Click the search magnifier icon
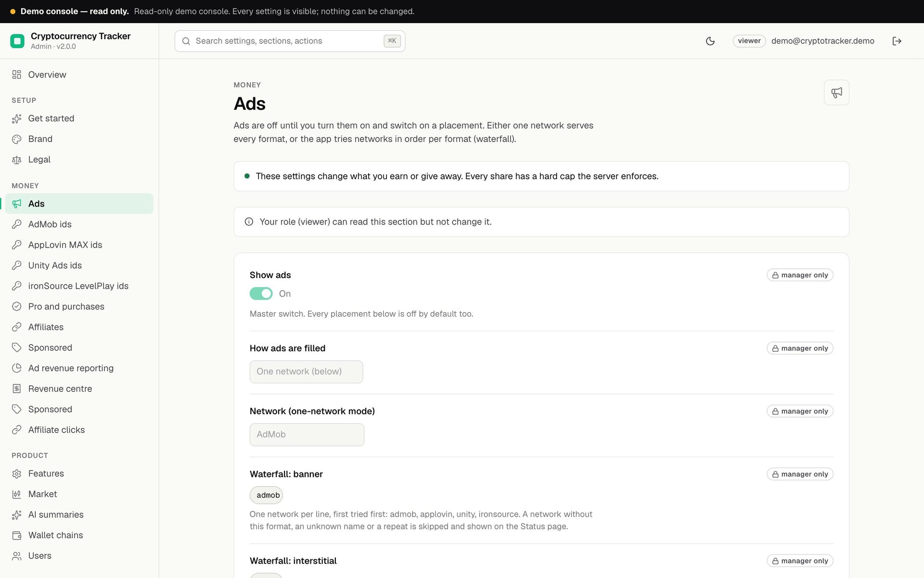Viewport: 924px width, 578px height. pyautogui.click(x=186, y=41)
